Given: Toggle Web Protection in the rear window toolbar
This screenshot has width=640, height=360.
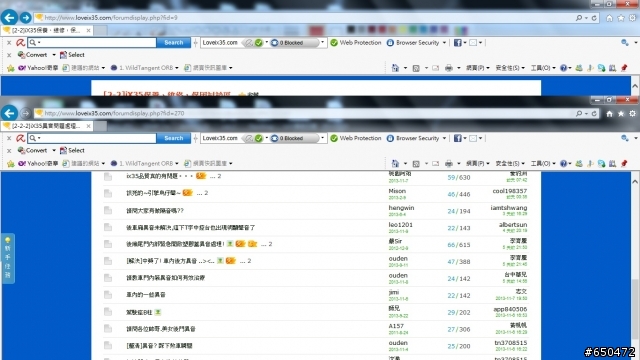Looking at the screenshot, I should (x=356, y=42).
